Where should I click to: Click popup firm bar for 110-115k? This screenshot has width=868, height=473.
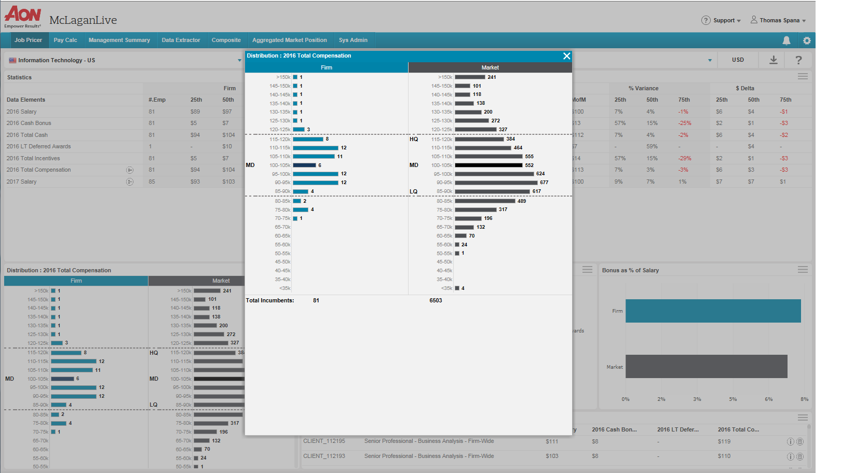(316, 148)
